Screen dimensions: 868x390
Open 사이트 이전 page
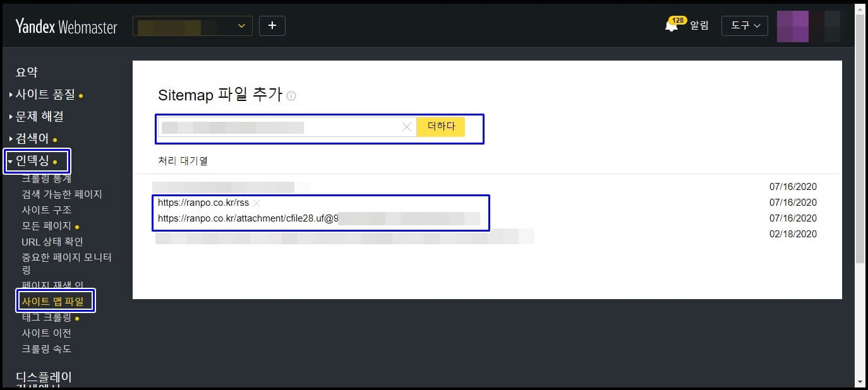point(46,333)
